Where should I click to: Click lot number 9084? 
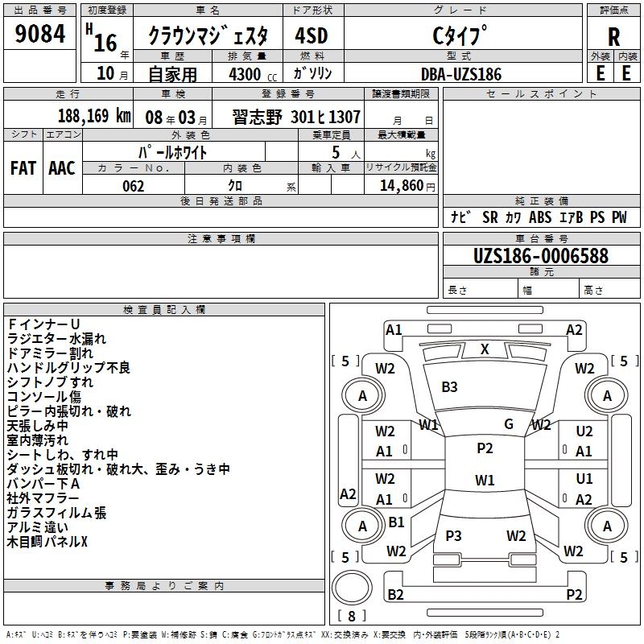click(39, 34)
